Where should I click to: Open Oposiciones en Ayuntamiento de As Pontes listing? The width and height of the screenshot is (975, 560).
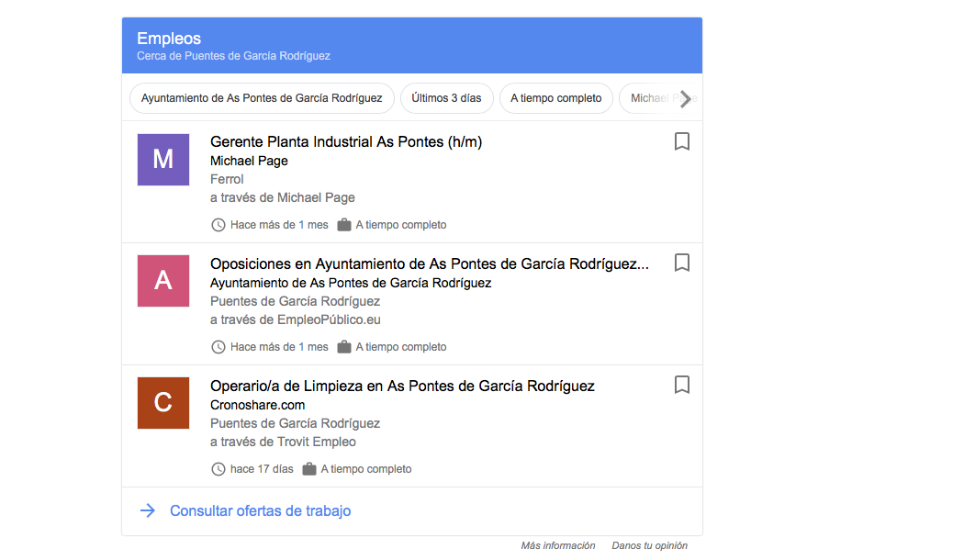429,263
